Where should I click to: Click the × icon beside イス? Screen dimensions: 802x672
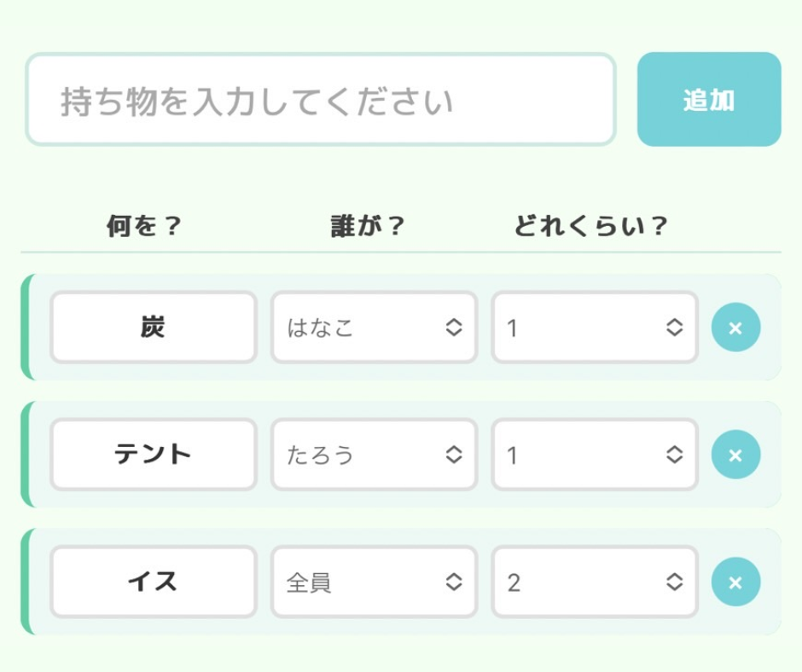pyautogui.click(x=735, y=582)
